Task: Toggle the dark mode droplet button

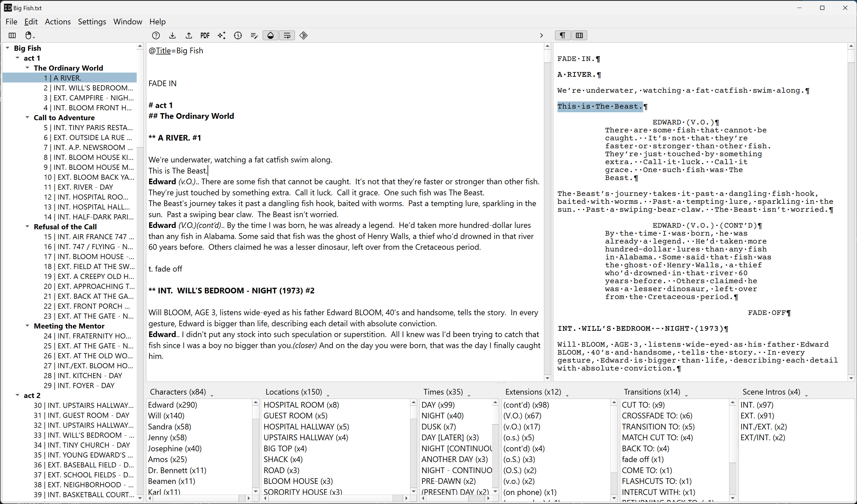Action: coord(270,35)
